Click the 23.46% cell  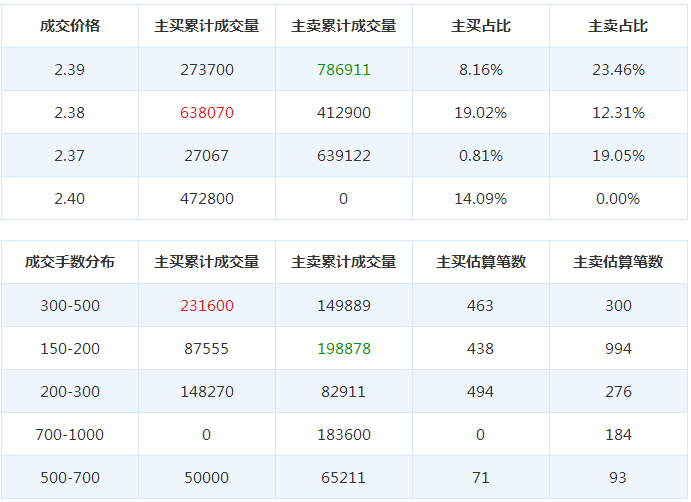click(618, 70)
